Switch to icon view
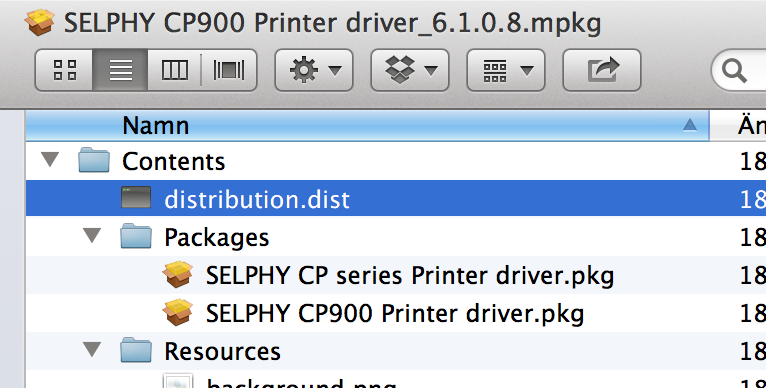Viewport: 766px width, 388px height. pyautogui.click(x=64, y=70)
